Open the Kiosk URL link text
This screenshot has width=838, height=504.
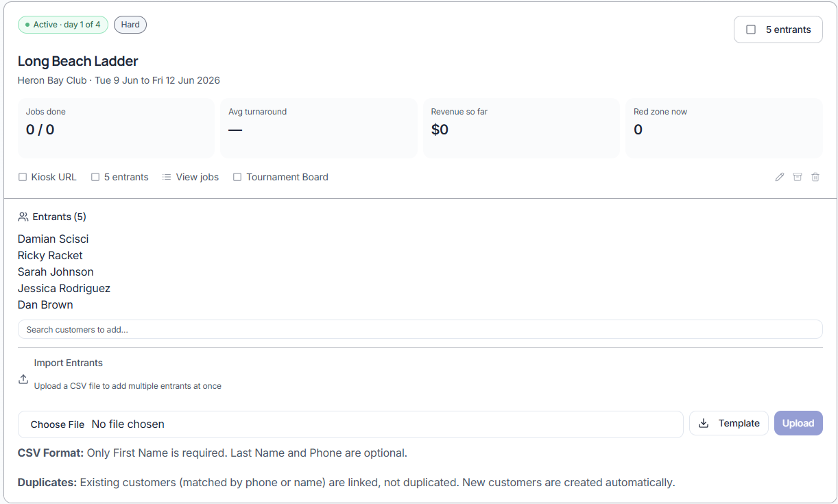click(x=54, y=177)
